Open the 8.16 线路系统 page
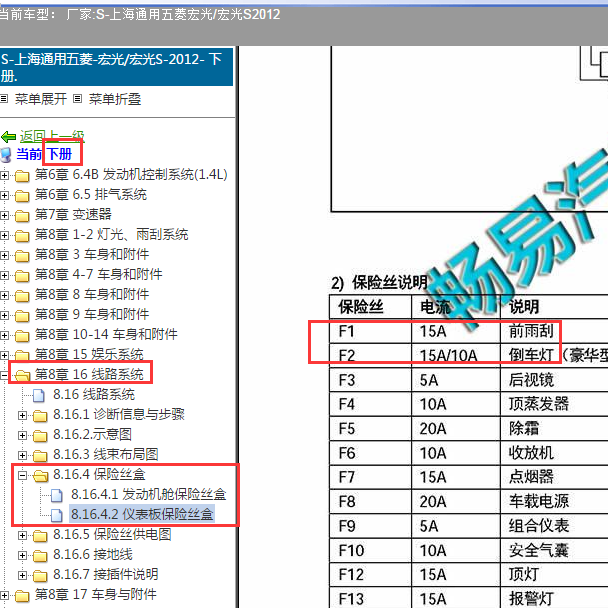 point(94,394)
